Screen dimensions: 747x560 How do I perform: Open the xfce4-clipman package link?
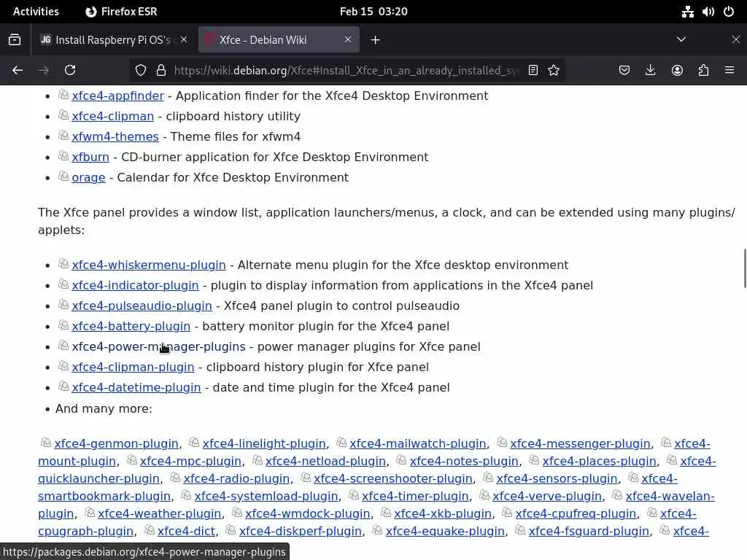pyautogui.click(x=113, y=116)
